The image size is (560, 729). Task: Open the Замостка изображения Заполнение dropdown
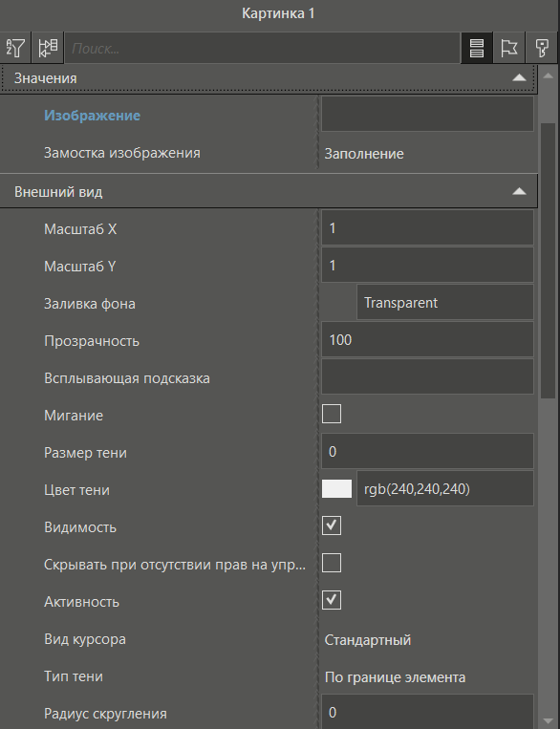coord(427,154)
